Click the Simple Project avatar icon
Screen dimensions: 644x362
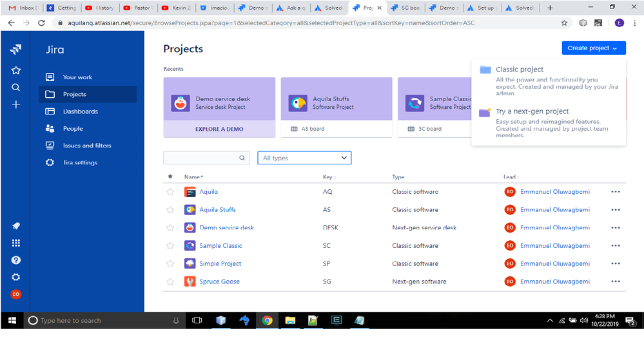click(190, 263)
